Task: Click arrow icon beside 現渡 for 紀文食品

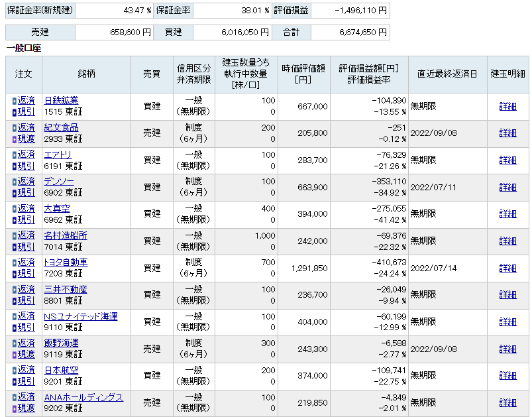Action: [14, 139]
